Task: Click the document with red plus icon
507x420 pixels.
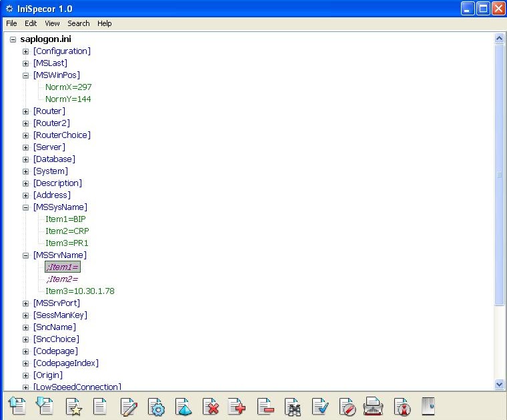Action: [237, 407]
